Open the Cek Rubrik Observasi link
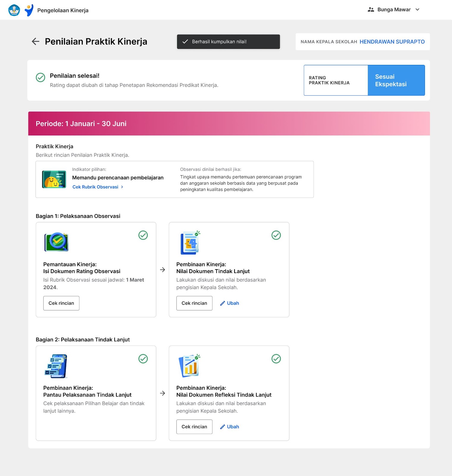452x476 pixels. pos(95,187)
